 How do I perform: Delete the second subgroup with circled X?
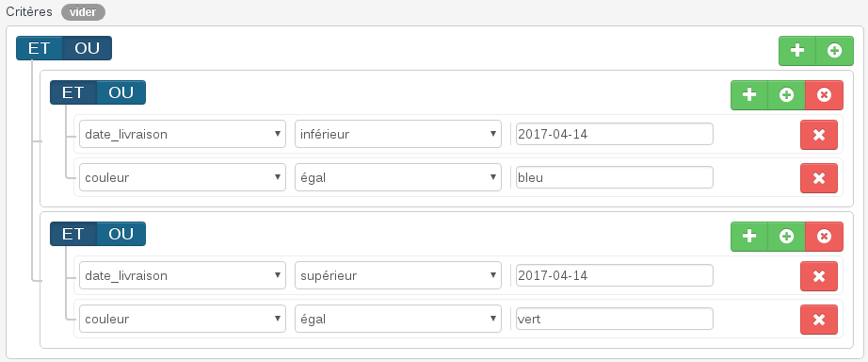point(825,237)
